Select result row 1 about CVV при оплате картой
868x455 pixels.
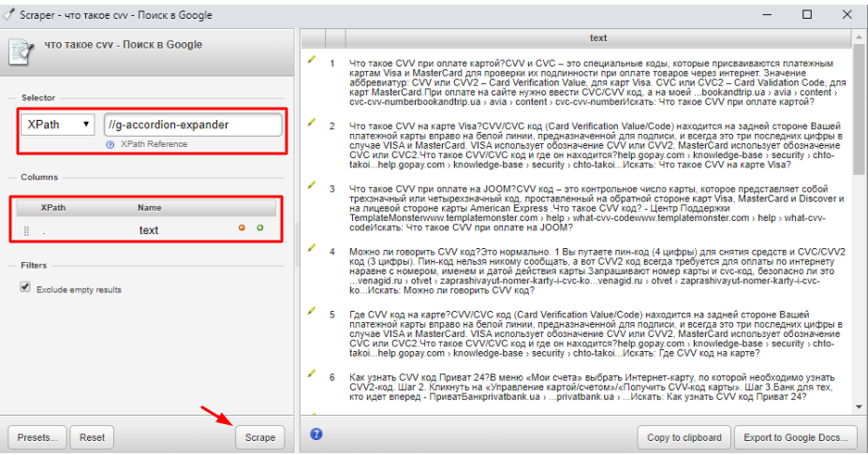point(596,82)
